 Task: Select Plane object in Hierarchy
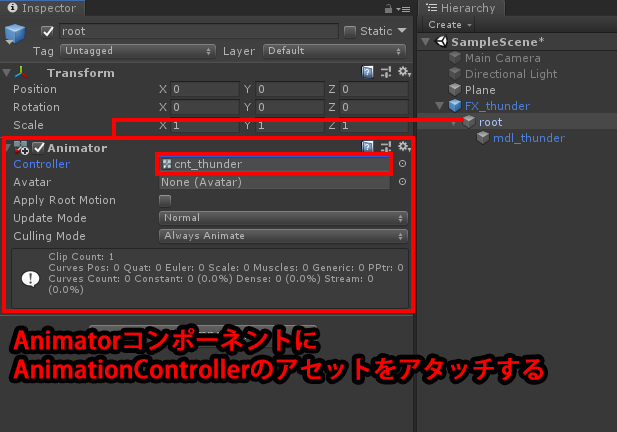[480, 90]
